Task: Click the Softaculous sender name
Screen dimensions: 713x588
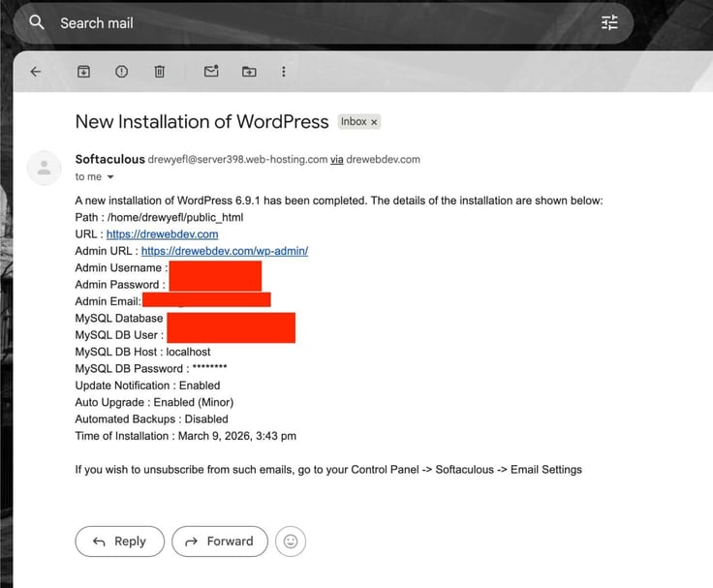Action: [x=110, y=159]
